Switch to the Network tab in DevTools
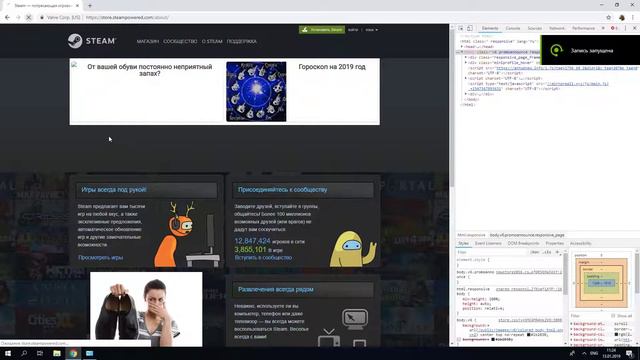The width and height of the screenshot is (640, 360). pos(557,28)
